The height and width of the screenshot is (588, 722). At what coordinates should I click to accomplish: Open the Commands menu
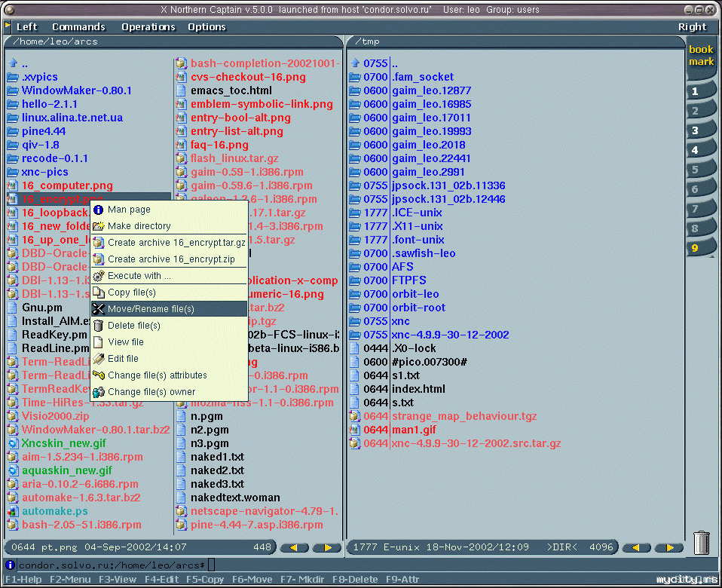(x=78, y=26)
